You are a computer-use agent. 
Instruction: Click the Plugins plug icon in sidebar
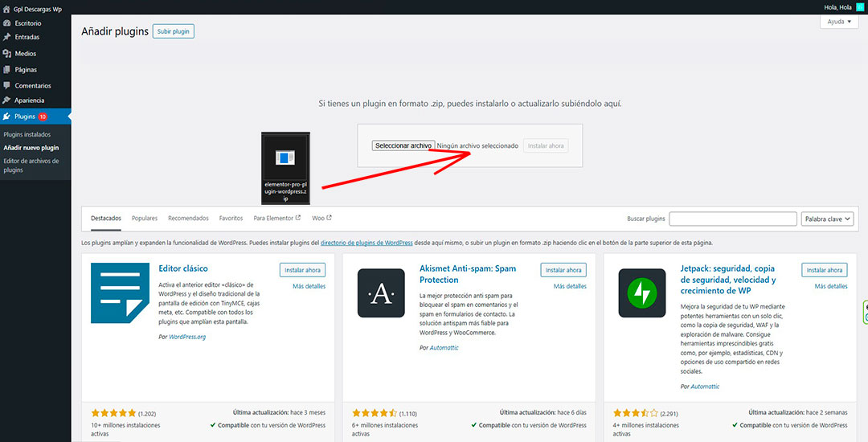tap(6, 117)
